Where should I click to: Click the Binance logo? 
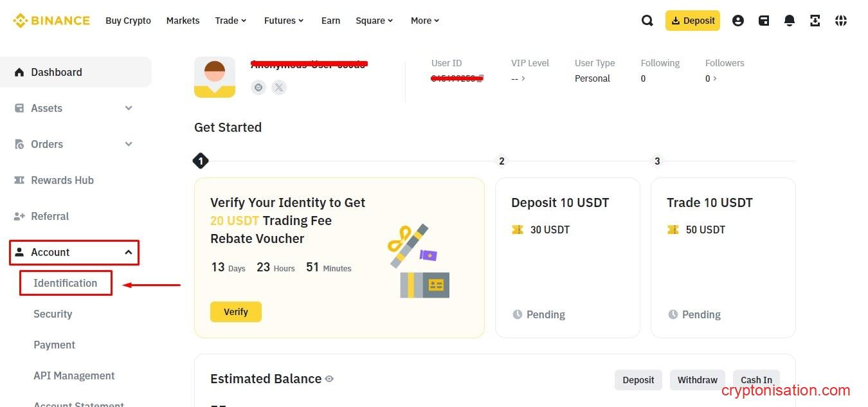pos(51,21)
